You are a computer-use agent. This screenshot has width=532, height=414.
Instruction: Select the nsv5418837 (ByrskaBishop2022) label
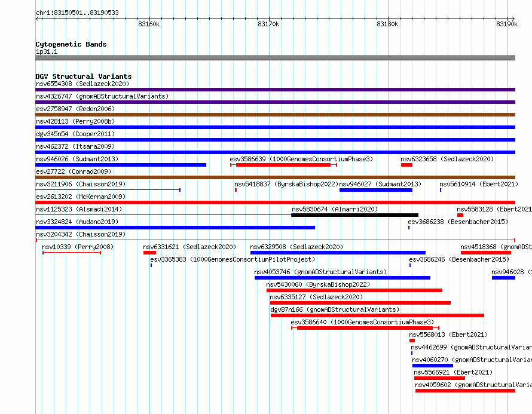(x=286, y=184)
